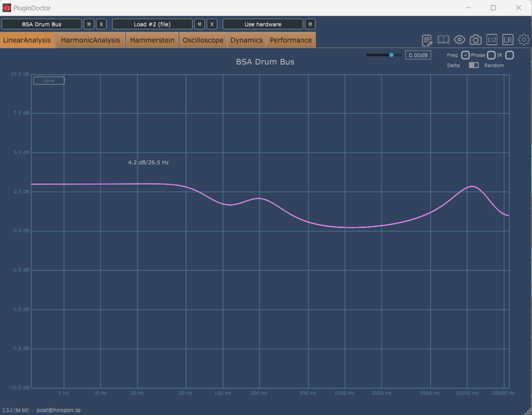Screen dimensions: 532x415
Task: Click the Store button on graph
Action: click(x=49, y=81)
